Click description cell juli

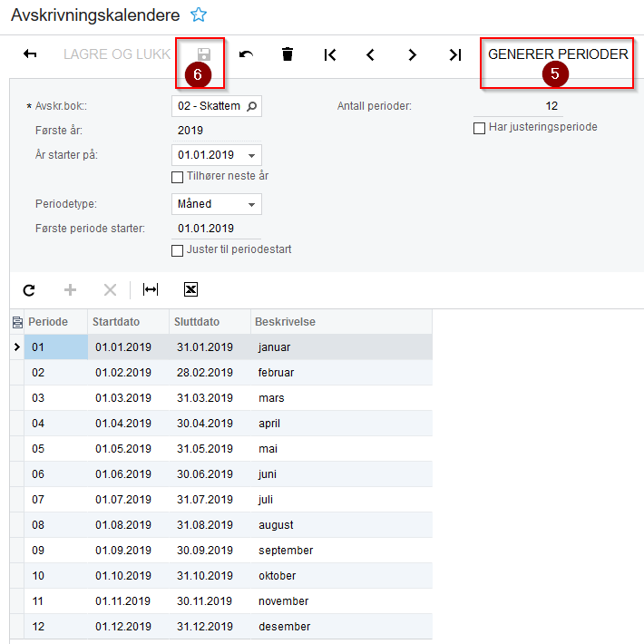[x=341, y=500]
